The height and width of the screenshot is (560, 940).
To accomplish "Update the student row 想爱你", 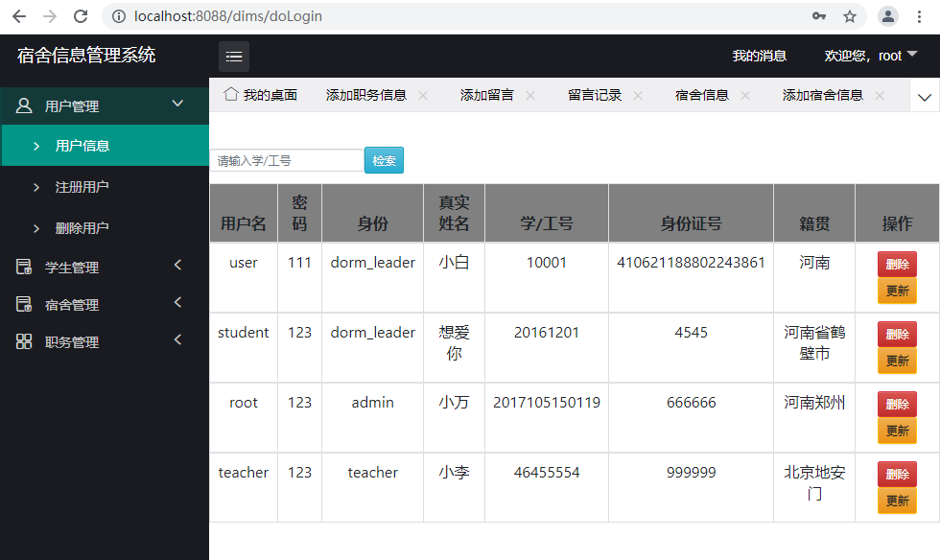I will click(x=897, y=361).
